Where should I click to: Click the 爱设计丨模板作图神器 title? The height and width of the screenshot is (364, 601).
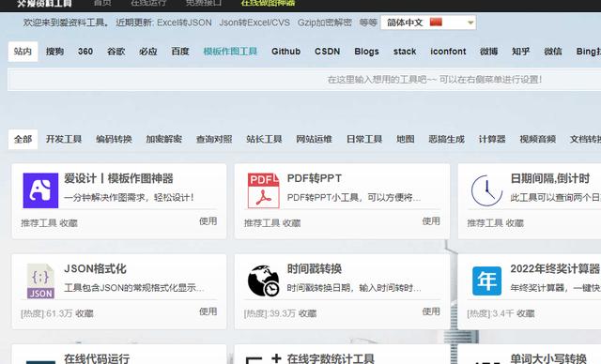(118, 178)
